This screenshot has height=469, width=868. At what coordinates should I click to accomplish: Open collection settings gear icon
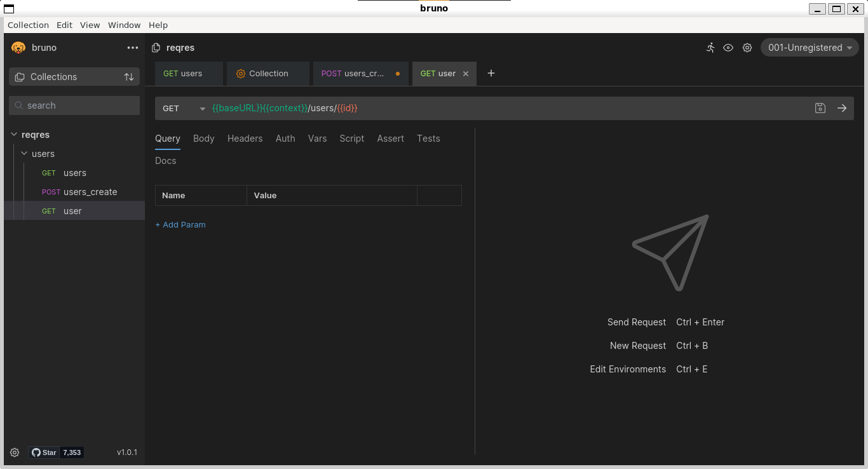coord(747,48)
